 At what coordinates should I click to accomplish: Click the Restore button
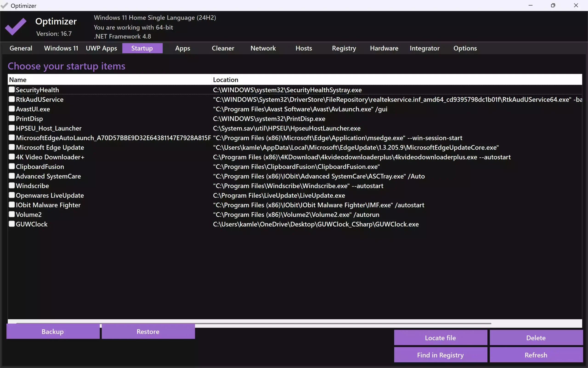[148, 332]
